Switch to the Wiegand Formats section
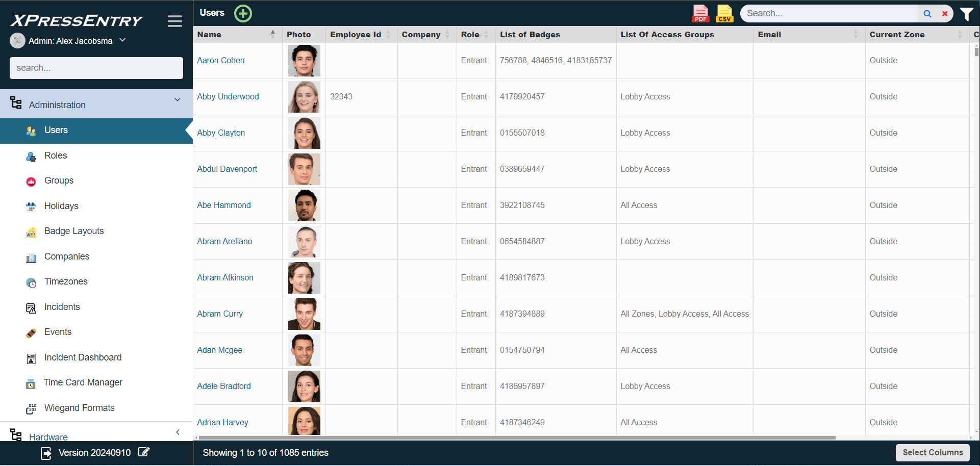Screen dimensions: 980x466 pos(79,408)
